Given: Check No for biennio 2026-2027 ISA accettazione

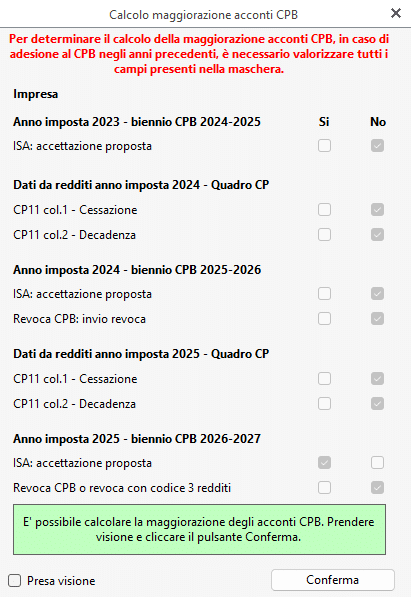Looking at the screenshot, I should point(377,463).
